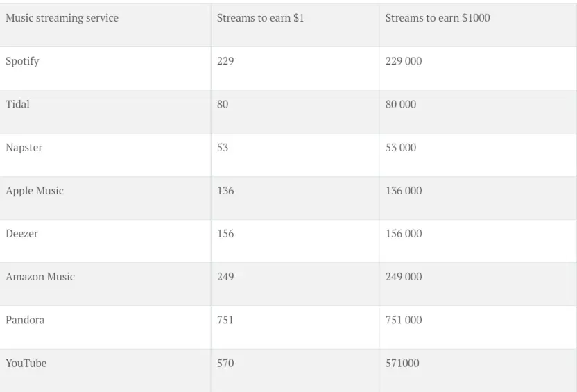Select Napster's 53 streams value
The width and height of the screenshot is (577, 392).
click(x=223, y=148)
